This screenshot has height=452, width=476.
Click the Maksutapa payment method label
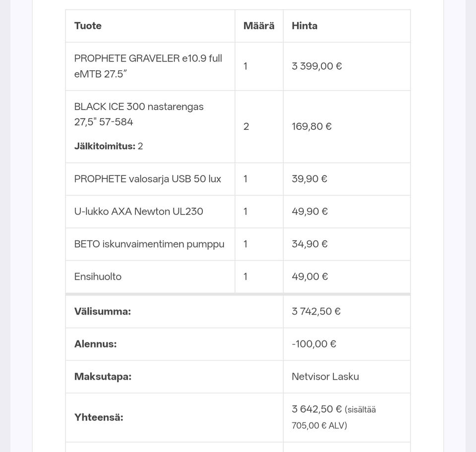tap(103, 377)
